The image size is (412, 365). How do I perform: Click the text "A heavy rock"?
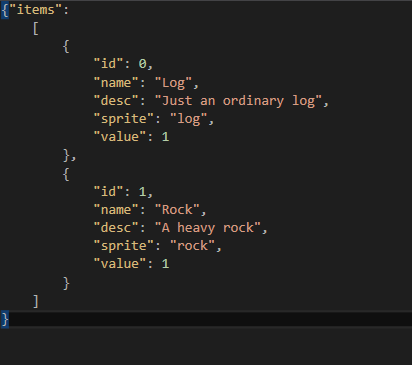pyautogui.click(x=208, y=228)
